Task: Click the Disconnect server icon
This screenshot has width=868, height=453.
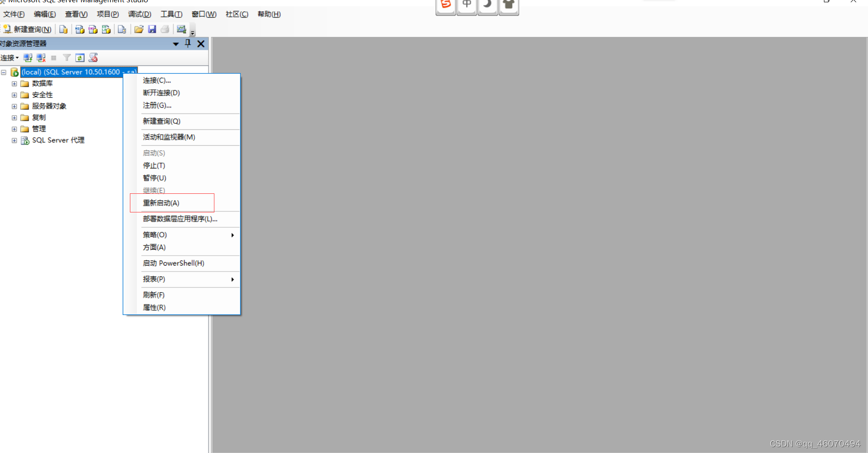Action: tap(41, 58)
